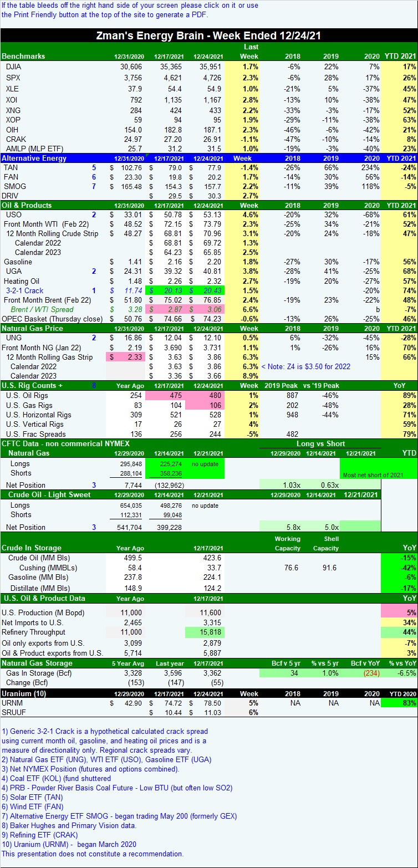Screen dimensions: 418x868
Task: Select 'Oil only exports from U.S.' label
Action: tap(43, 643)
